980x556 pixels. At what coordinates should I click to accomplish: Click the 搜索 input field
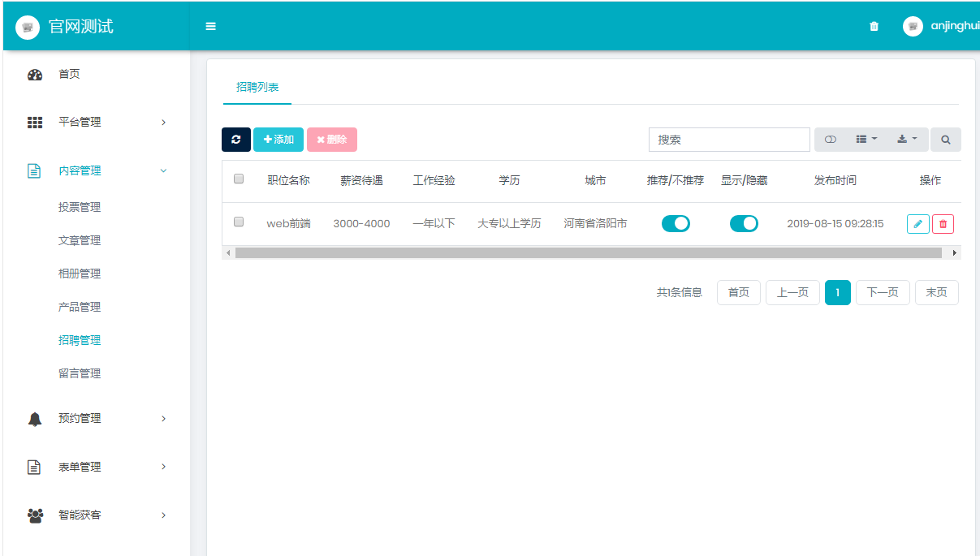pos(729,140)
